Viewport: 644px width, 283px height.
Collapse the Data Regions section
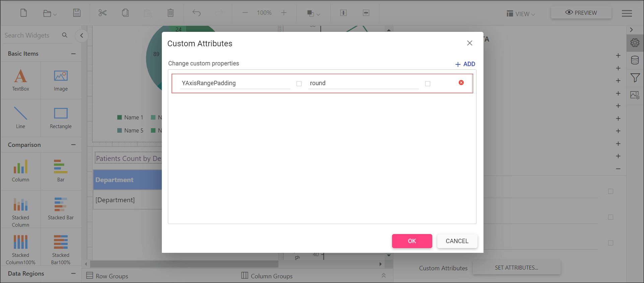click(73, 274)
